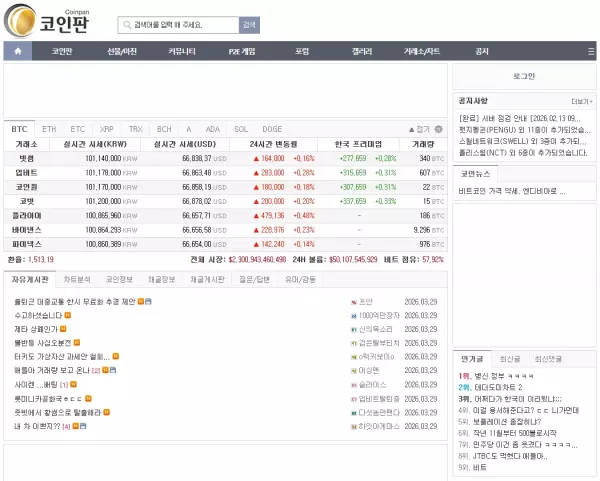600x481 pixels.
Task: Click the Coinpan gold coin logo
Action: click(x=20, y=21)
